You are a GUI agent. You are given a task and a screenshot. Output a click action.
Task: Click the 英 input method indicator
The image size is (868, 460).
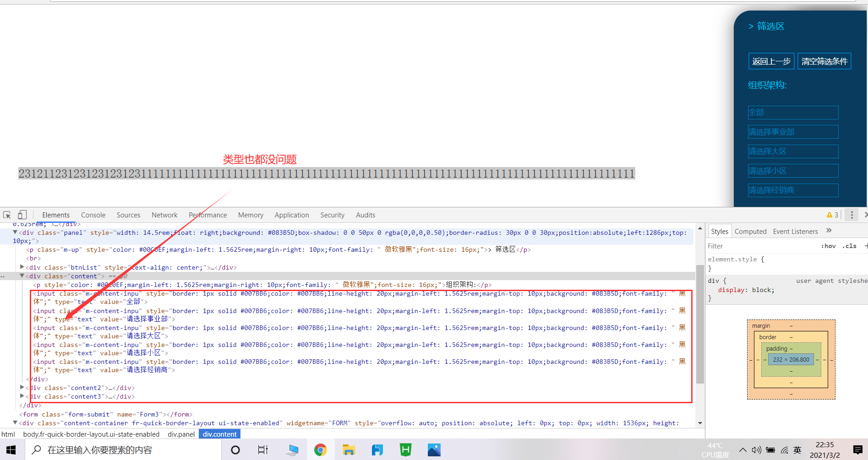click(x=797, y=450)
